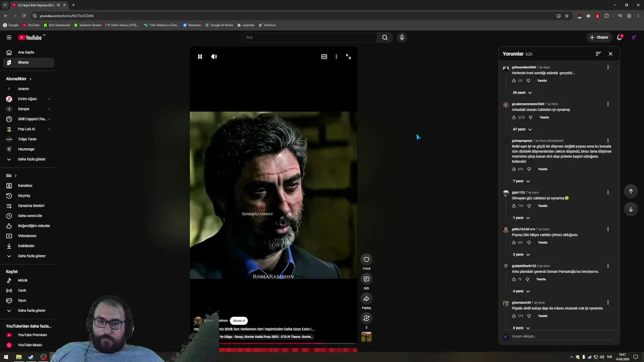Open the Kick Dashboard bookmark
644x362 pixels.
point(57,25)
